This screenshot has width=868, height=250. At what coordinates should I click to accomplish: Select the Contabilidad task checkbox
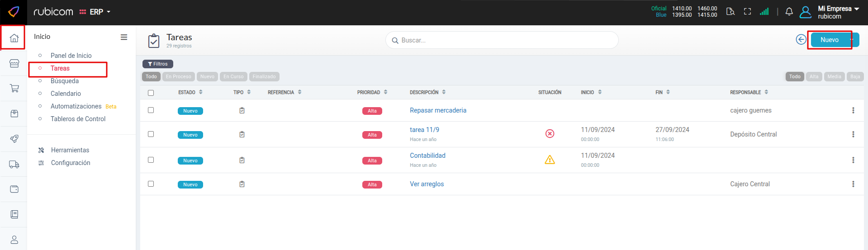coord(151,160)
